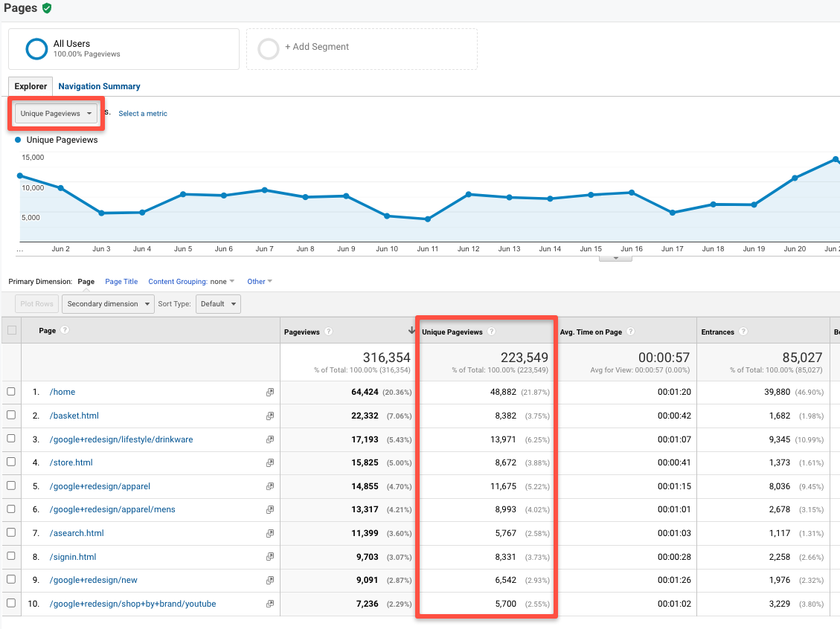
Task: Toggle the select-all checkbox in table header
Action: click(13, 329)
